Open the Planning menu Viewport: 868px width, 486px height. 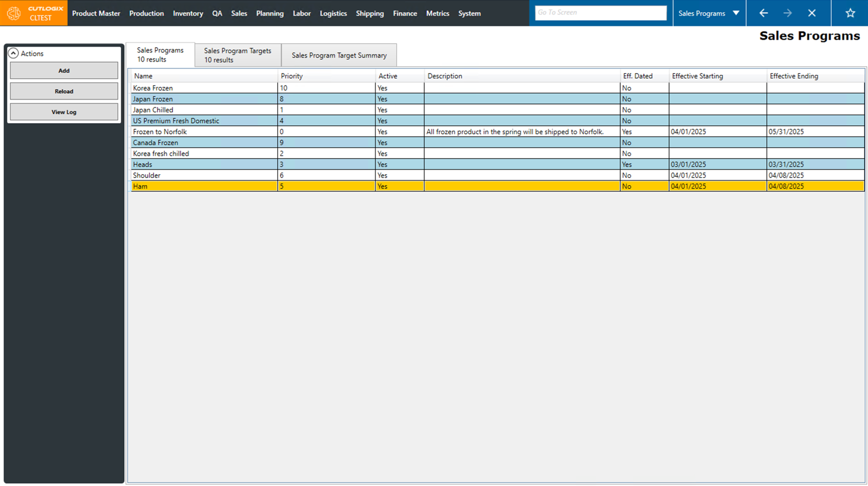270,13
